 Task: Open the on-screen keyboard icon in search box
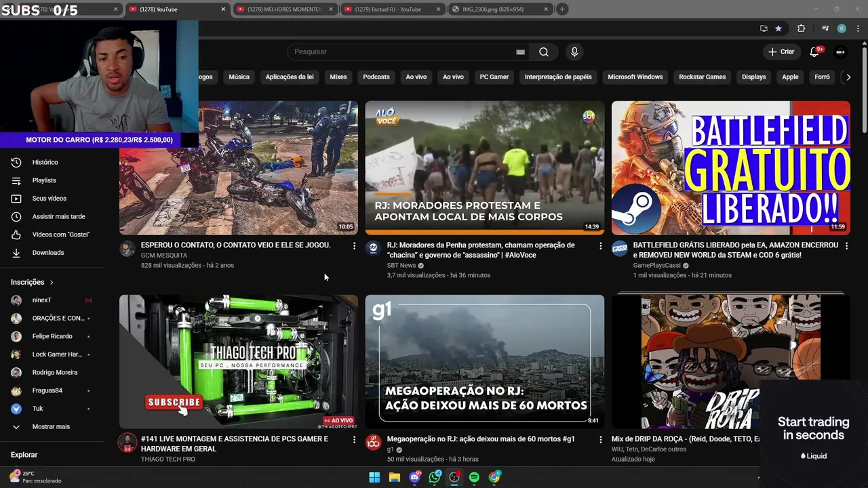click(x=520, y=52)
